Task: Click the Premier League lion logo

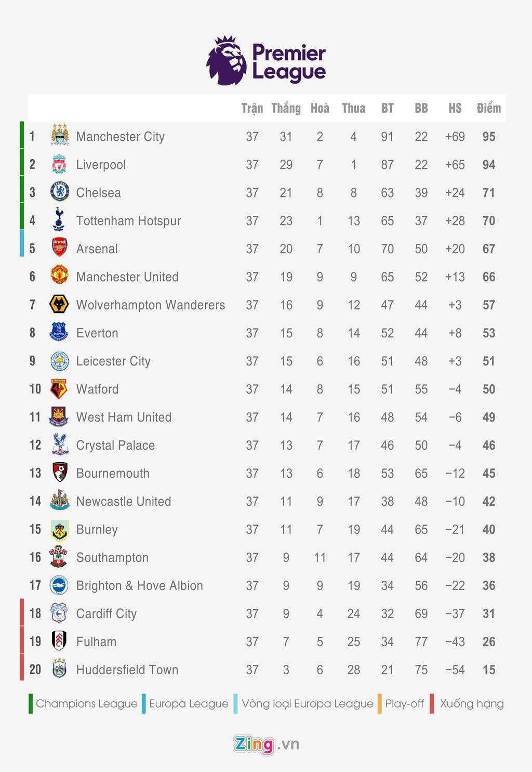Action: point(227,61)
